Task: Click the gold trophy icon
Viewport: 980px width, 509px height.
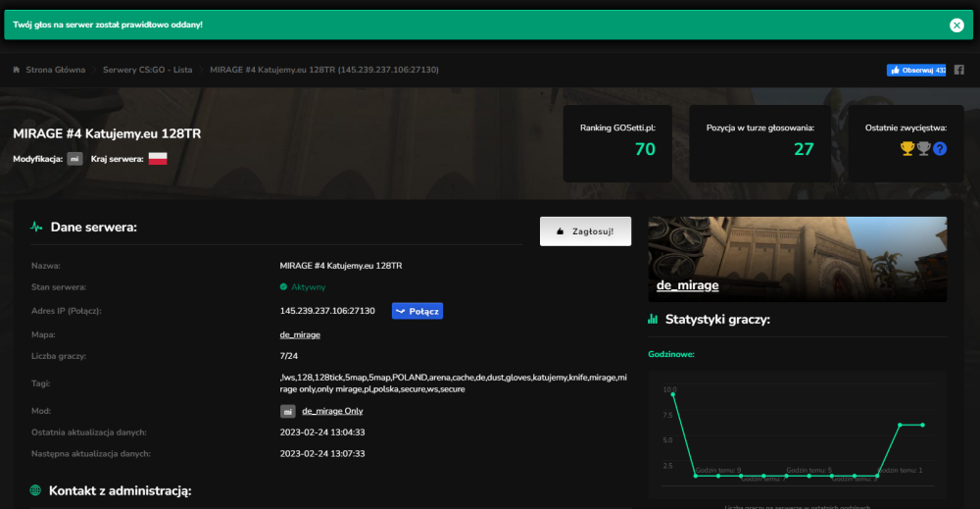Action: click(906, 148)
